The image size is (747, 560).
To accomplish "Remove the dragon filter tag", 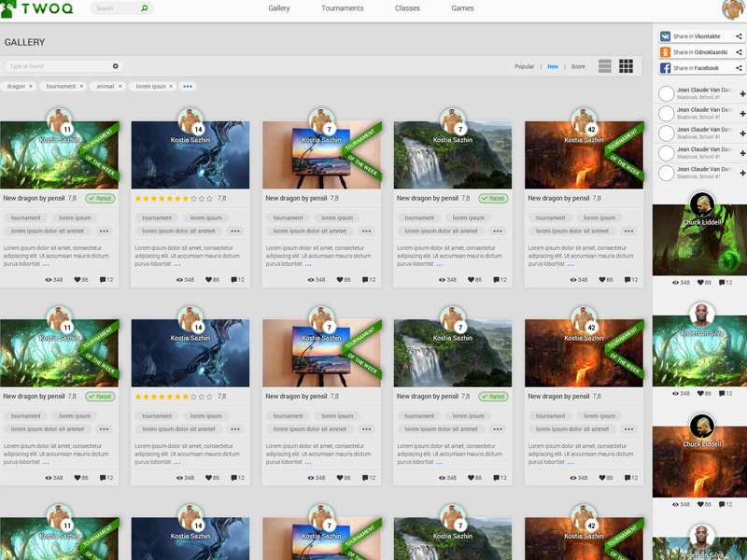I will click(31, 87).
